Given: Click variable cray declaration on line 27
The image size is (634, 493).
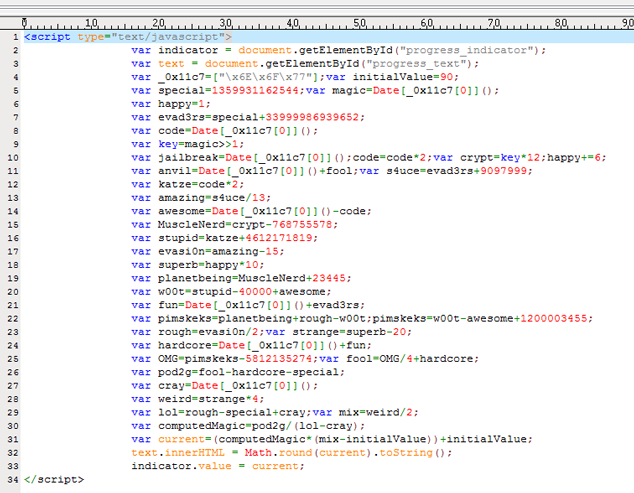Looking at the screenshot, I should tap(171, 385).
